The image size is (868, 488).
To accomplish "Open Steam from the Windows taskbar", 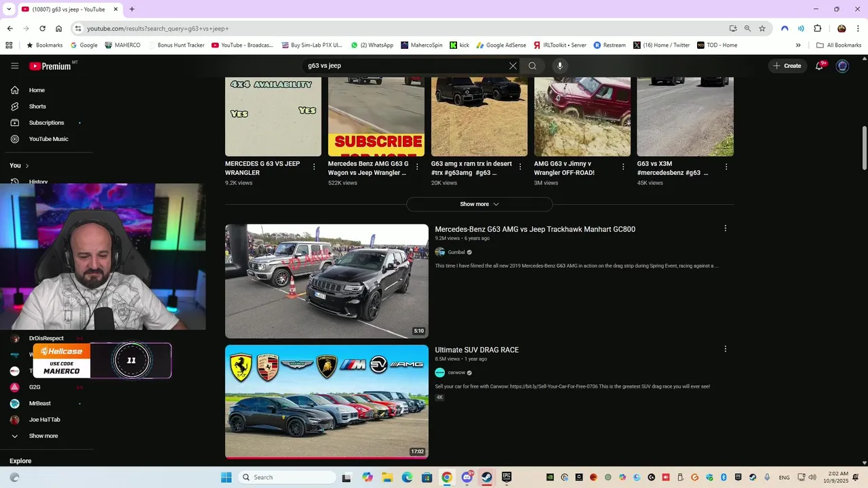I will pyautogui.click(x=487, y=477).
